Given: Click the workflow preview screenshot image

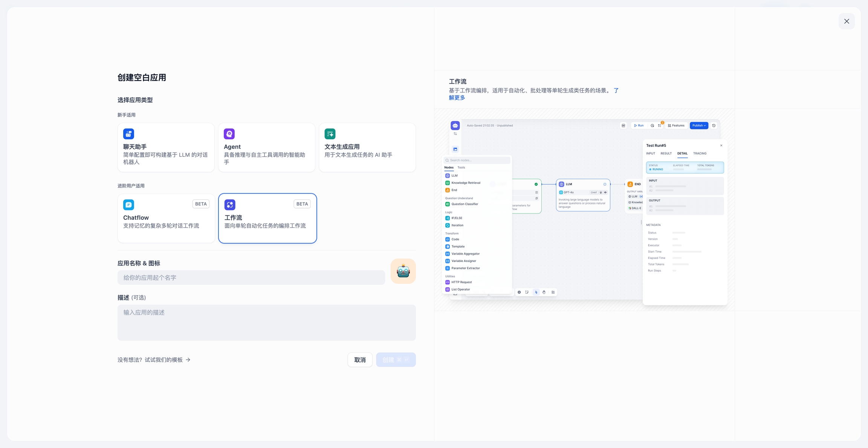Looking at the screenshot, I should pyautogui.click(x=584, y=210).
